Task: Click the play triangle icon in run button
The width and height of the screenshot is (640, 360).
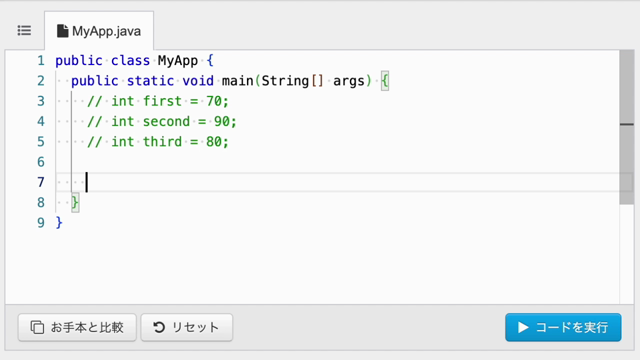Action: (523, 327)
